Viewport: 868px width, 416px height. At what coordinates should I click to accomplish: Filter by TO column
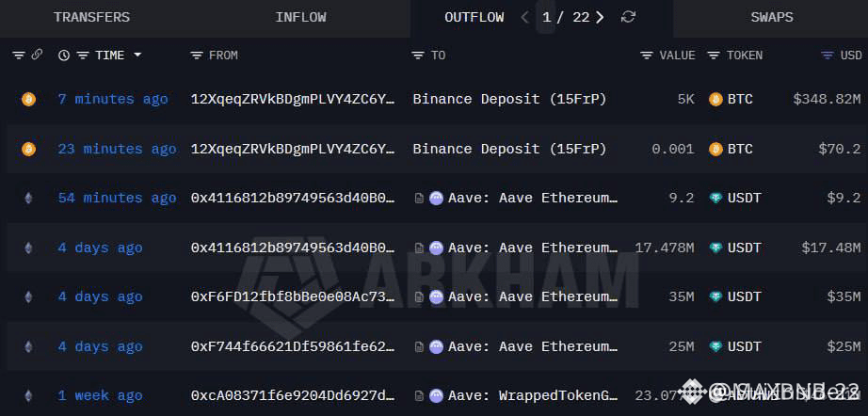(419, 56)
